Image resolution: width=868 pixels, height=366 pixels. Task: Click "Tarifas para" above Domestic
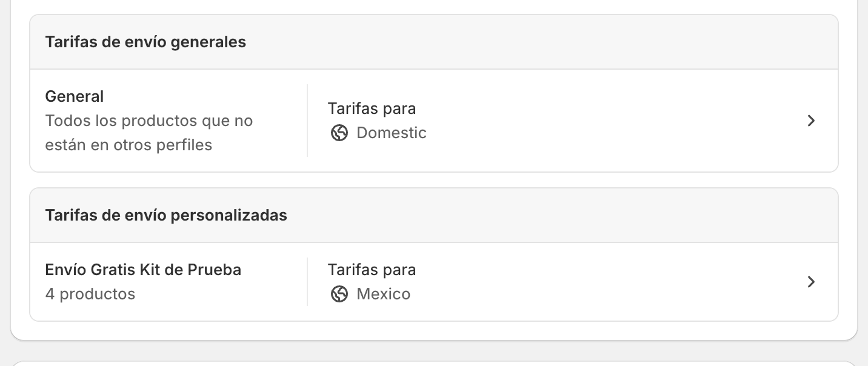(x=372, y=108)
